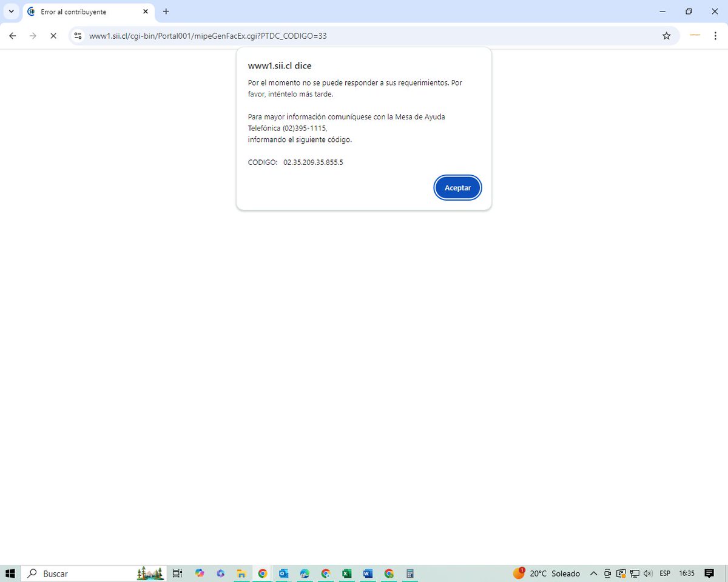Click the code '02.35.209.35.855.5'

click(x=313, y=162)
